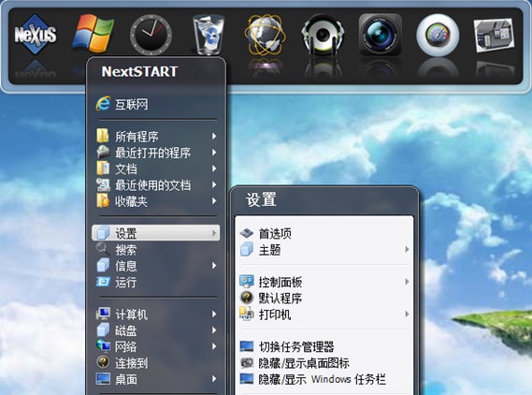Click the Nexus logo dock icon
This screenshot has width=532, height=395.
tap(36, 34)
